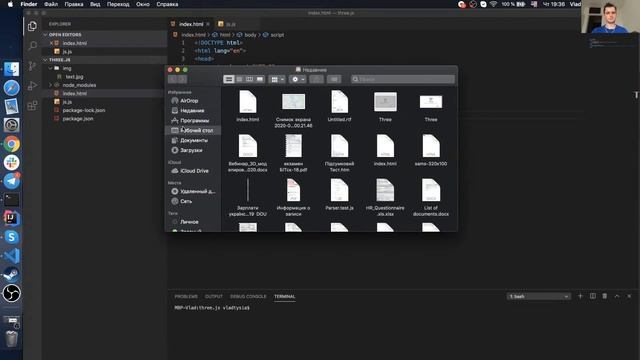This screenshot has width=640, height=360.
Task: Open Run and Debug view in activity bar
Action: 32,85
